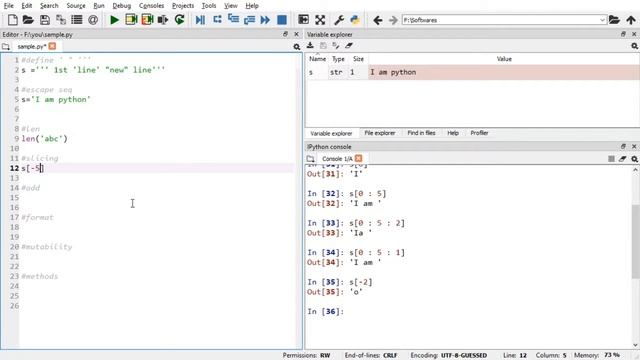The image size is (640, 360).
Task: Browse for a working directory
Action: click(614, 20)
